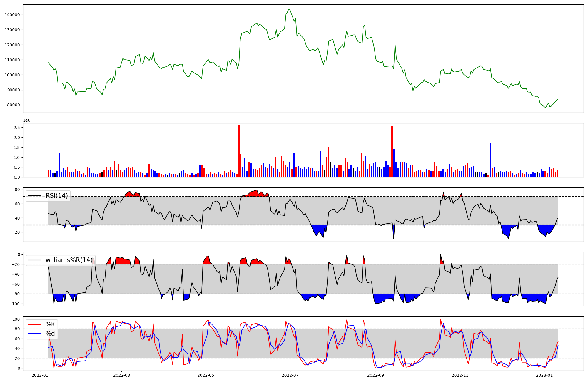This screenshot has height=382, width=588.
Task: Click the 2022-01 date tick label
Action: pos(40,375)
